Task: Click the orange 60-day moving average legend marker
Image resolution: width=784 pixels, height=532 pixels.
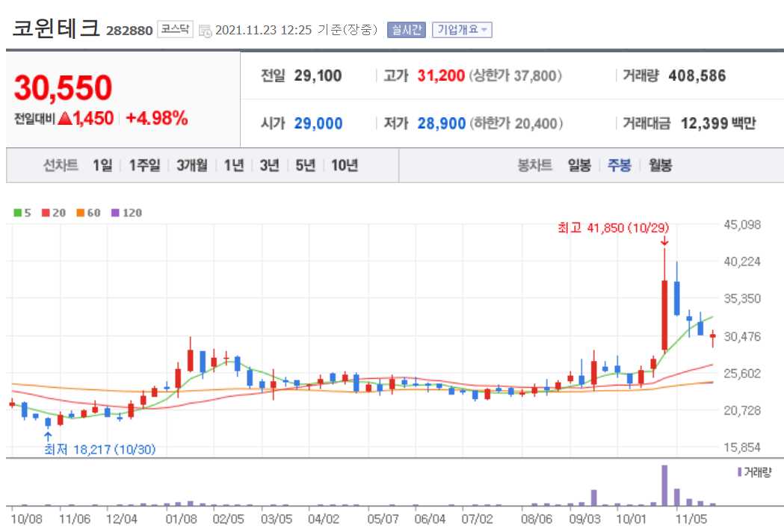Action: point(81,212)
